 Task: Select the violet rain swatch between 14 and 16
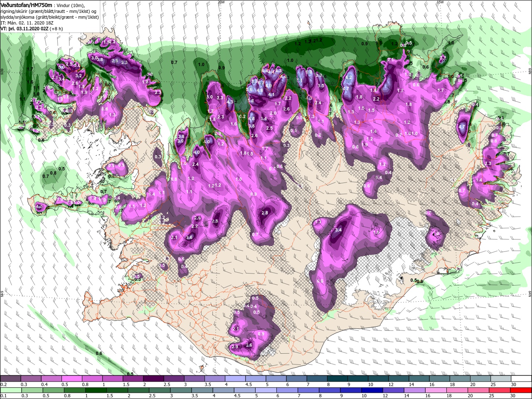pyautogui.click(x=415, y=391)
